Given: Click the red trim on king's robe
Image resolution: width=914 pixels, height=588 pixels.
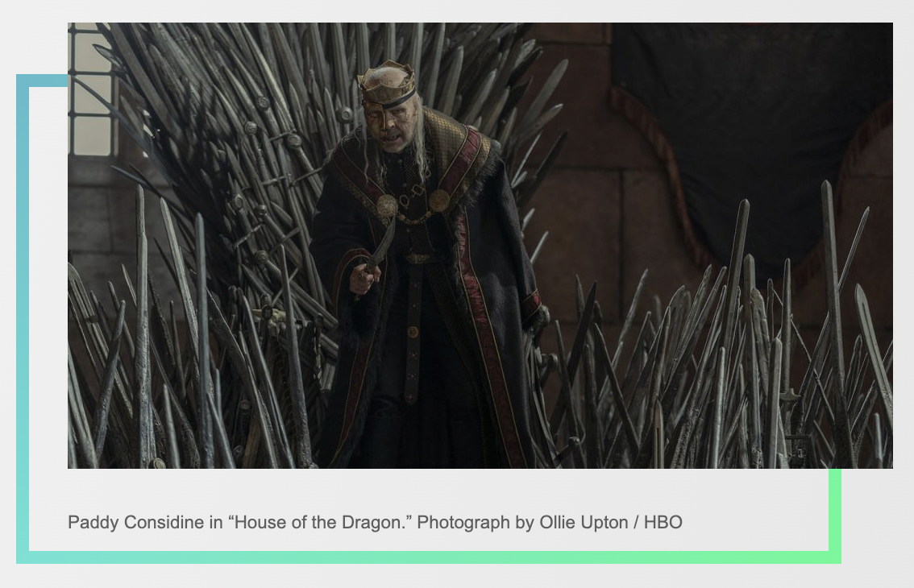Looking at the screenshot, I should 487,326.
